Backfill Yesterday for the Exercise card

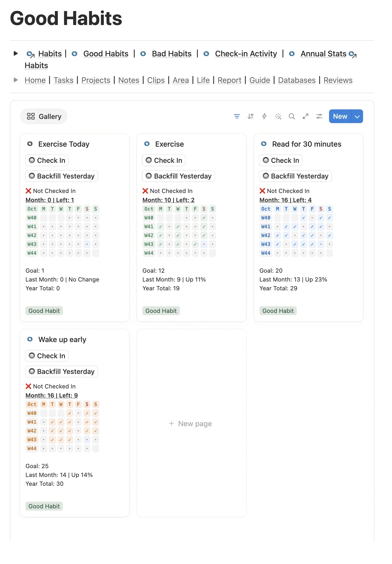coord(178,176)
